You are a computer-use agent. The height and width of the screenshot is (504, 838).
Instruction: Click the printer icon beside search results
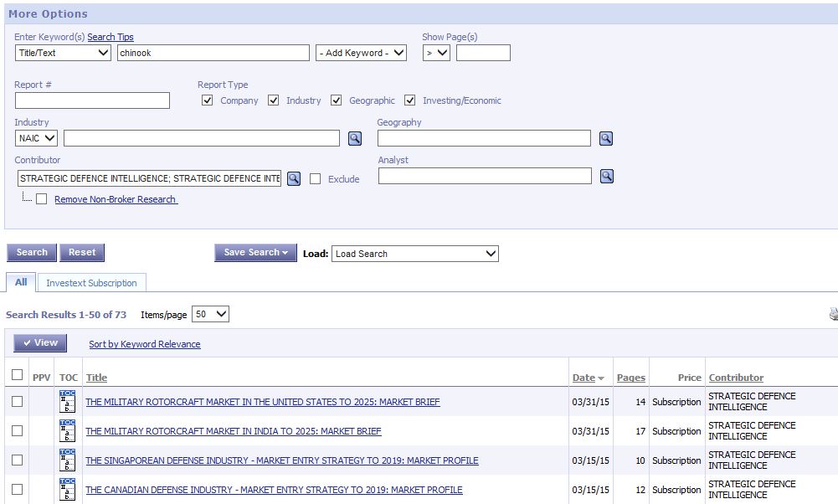tap(833, 315)
